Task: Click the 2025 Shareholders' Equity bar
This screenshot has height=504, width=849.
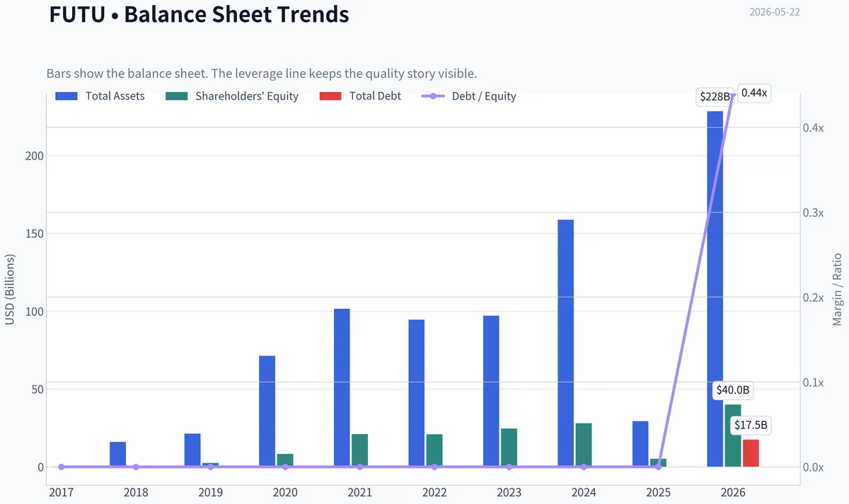Action: [x=659, y=463]
